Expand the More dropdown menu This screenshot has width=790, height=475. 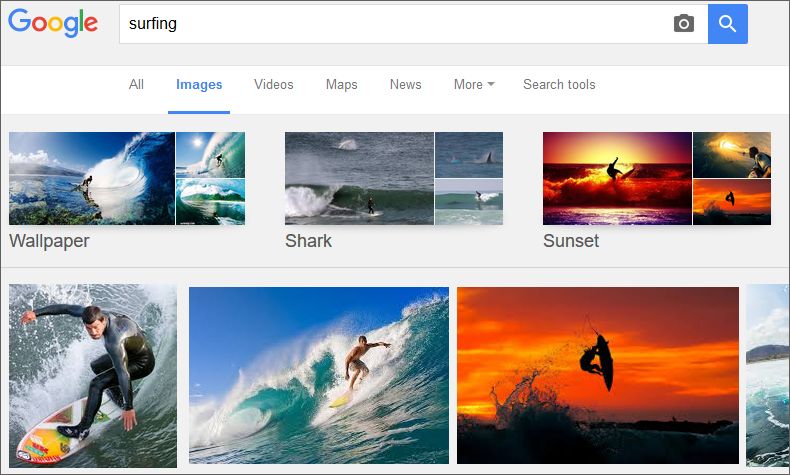(474, 85)
